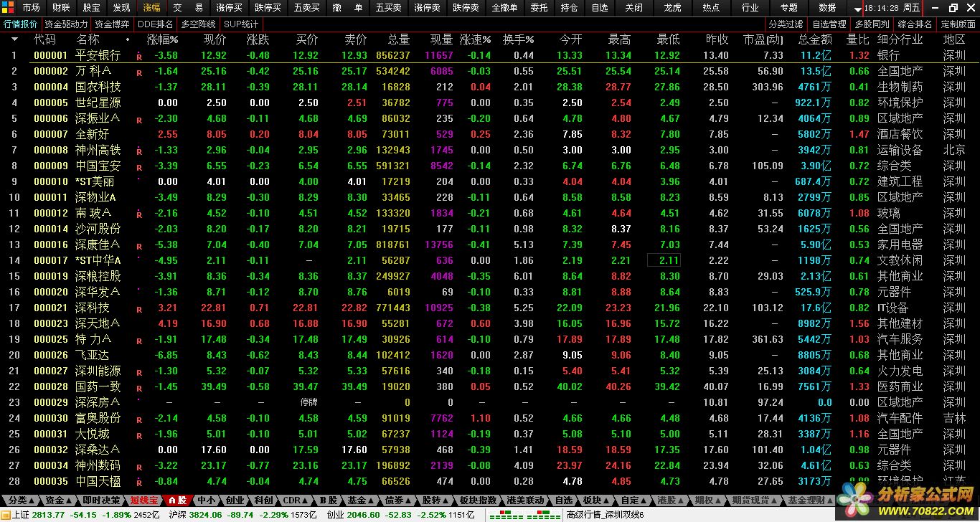Switch to the 资金驱动力 tab
Screen dimensions: 980x522
pyautogui.click(x=66, y=24)
